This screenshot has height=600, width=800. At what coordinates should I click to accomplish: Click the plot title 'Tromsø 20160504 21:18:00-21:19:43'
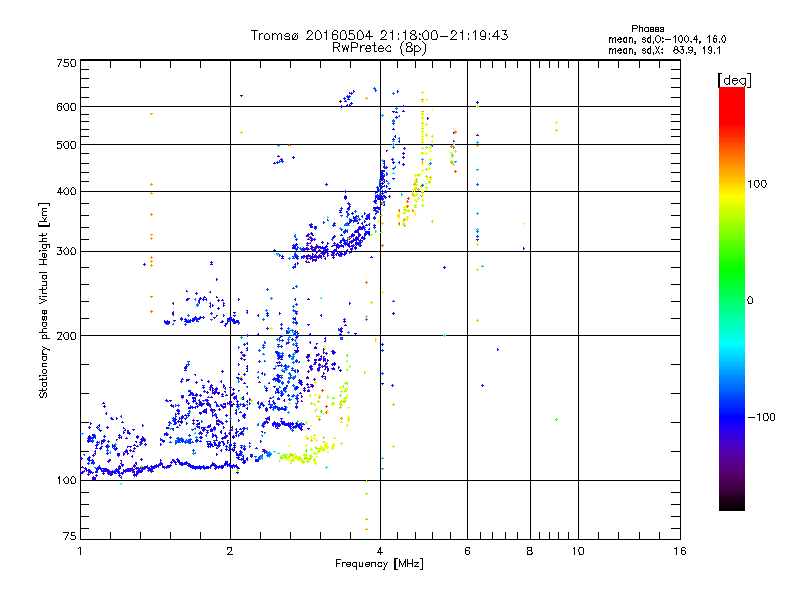379,35
